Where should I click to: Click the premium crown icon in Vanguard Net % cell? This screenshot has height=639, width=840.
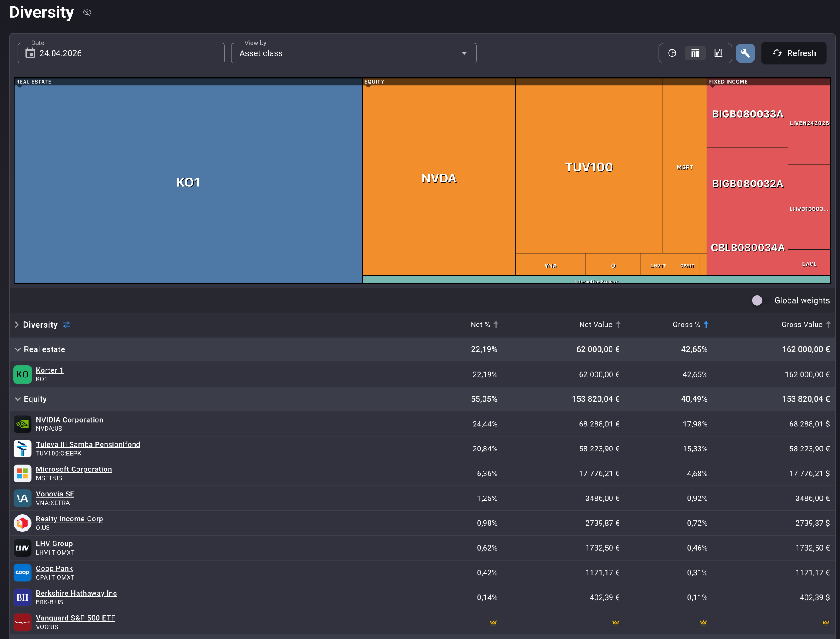pos(493,622)
